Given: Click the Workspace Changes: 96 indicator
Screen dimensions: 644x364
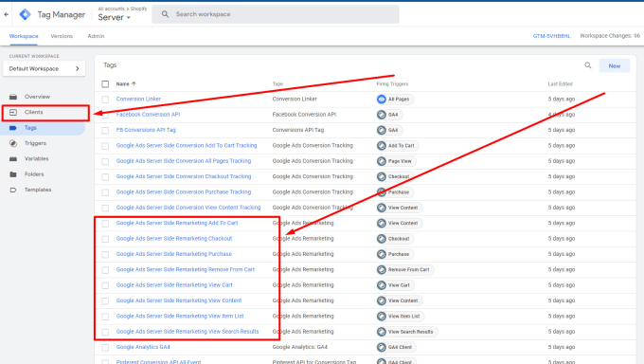Looking at the screenshot, I should 610,36.
